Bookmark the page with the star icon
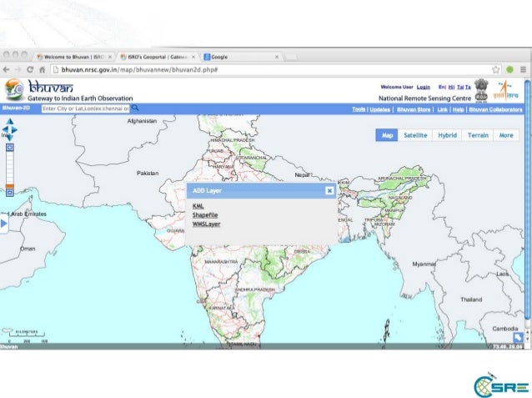 (495, 69)
